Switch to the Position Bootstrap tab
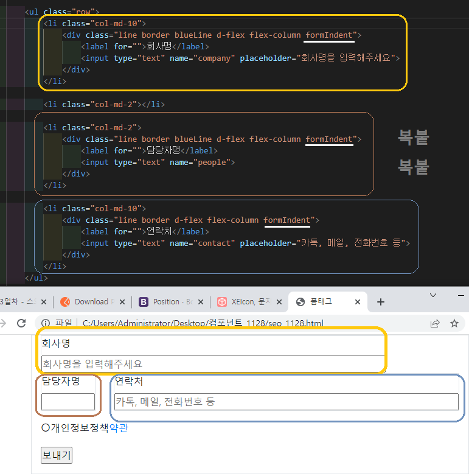 [171, 302]
